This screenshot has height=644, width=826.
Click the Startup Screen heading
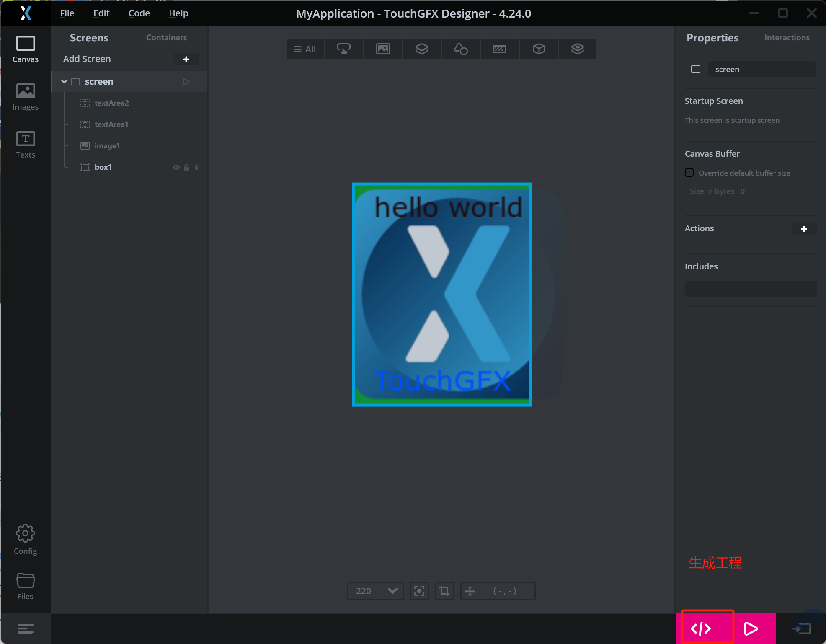click(714, 101)
